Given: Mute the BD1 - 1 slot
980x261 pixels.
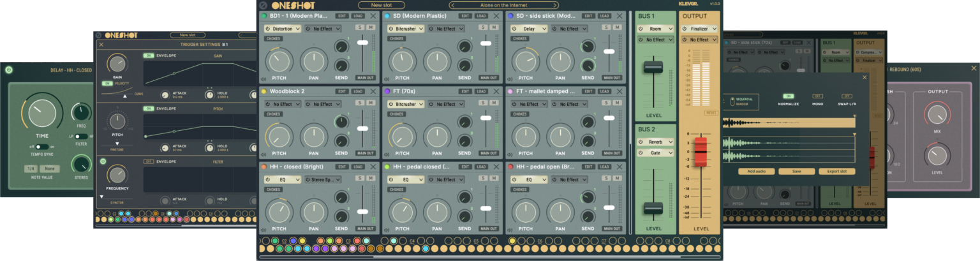Looking at the screenshot, I should tap(371, 27).
